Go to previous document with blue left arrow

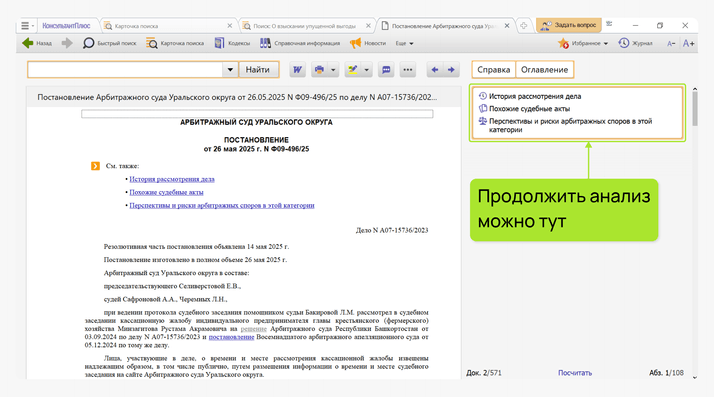pos(435,70)
